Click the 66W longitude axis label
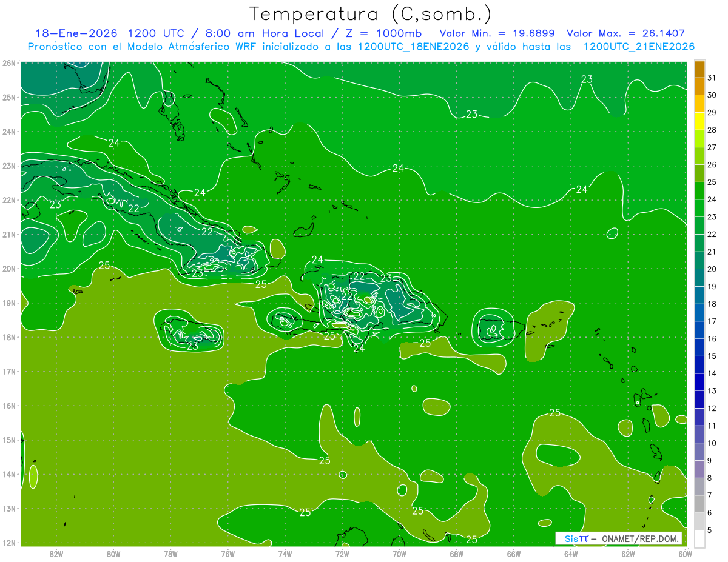Image resolution: width=728 pixels, height=562 pixels. click(513, 554)
